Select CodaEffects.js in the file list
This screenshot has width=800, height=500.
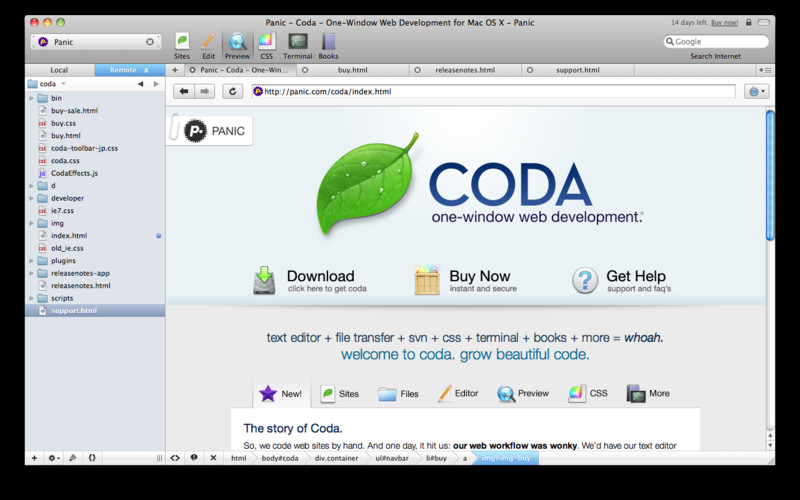(x=95, y=173)
